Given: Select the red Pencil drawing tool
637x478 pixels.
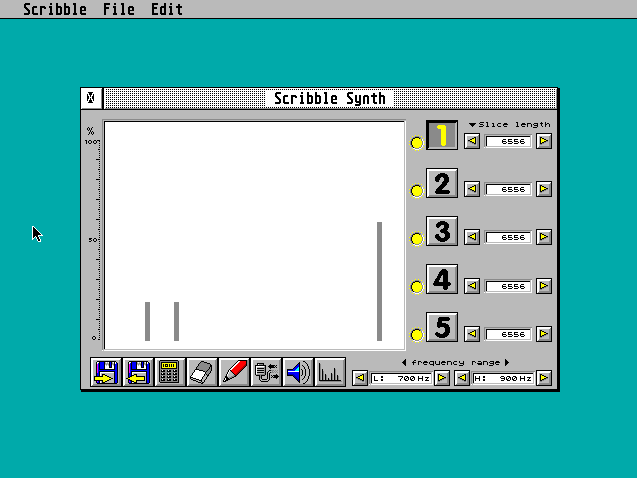Looking at the screenshot, I should pos(234,373).
